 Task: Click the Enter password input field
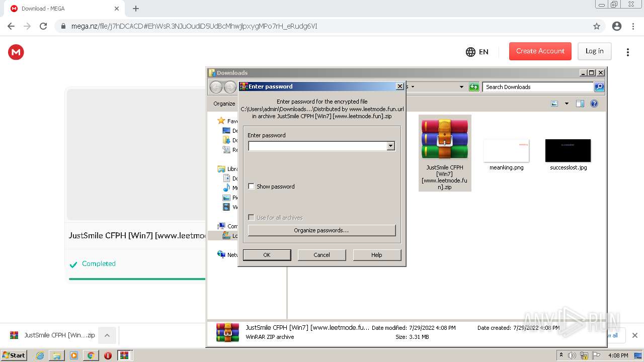(x=317, y=146)
